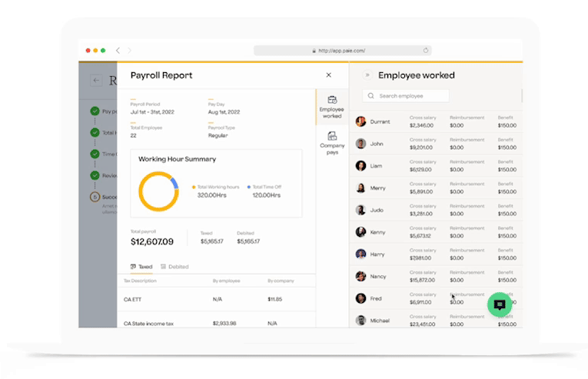Click the second green checkmark step icon

pos(95,132)
